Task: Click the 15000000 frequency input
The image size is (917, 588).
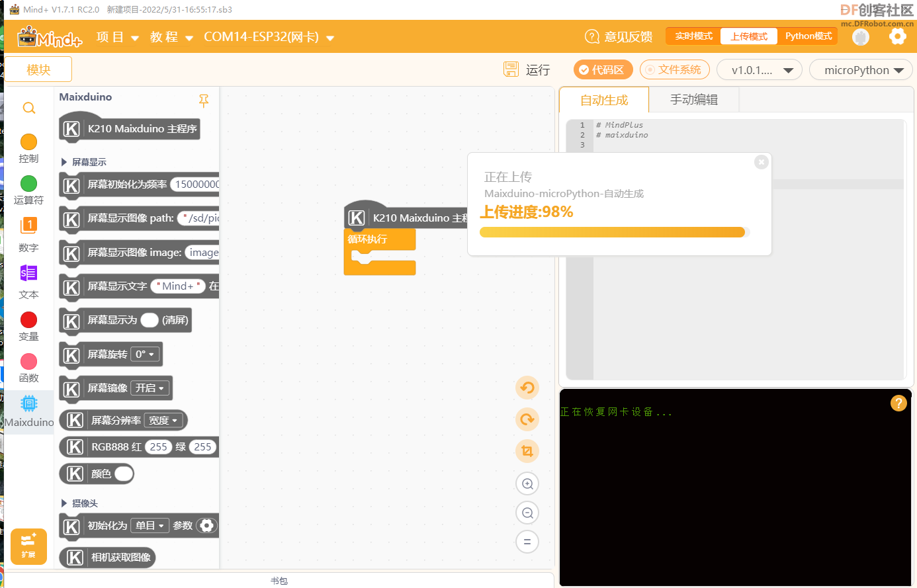Action: (x=195, y=185)
